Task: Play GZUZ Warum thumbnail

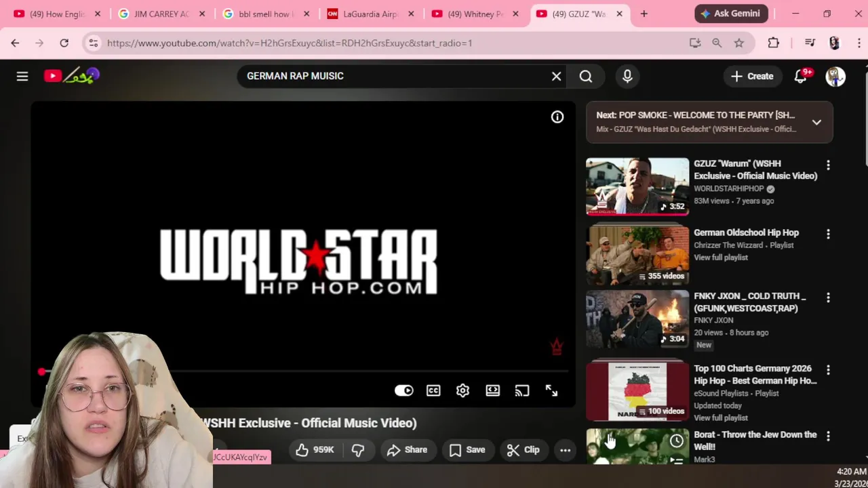Action: [637, 186]
